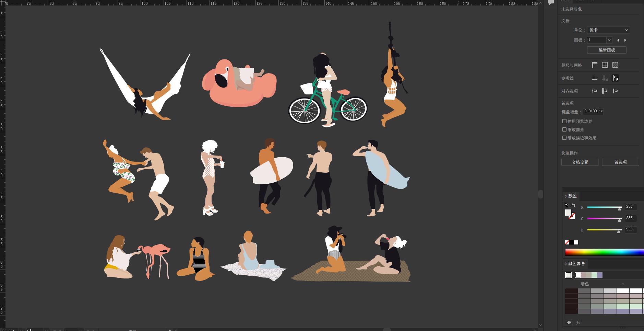
Task: Click the swap fill and stroke arrow
Action: tap(573, 205)
